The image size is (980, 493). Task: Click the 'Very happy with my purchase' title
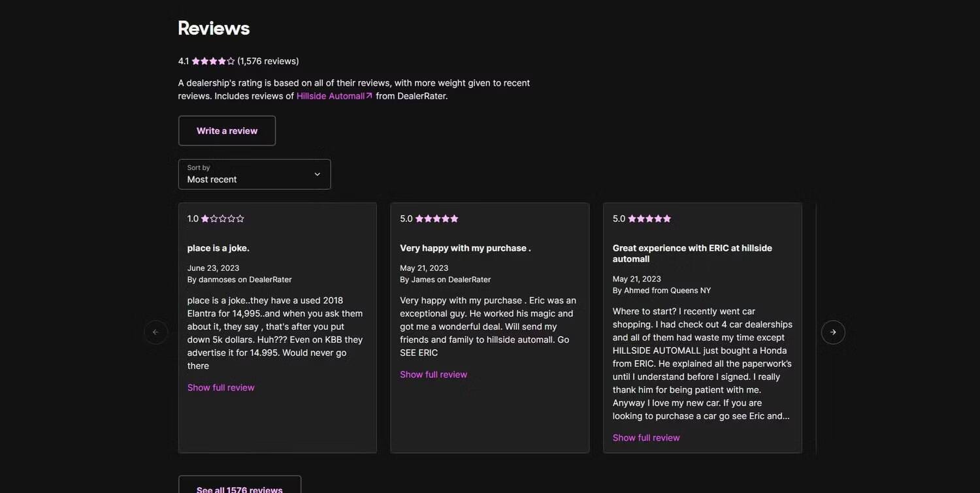(465, 248)
